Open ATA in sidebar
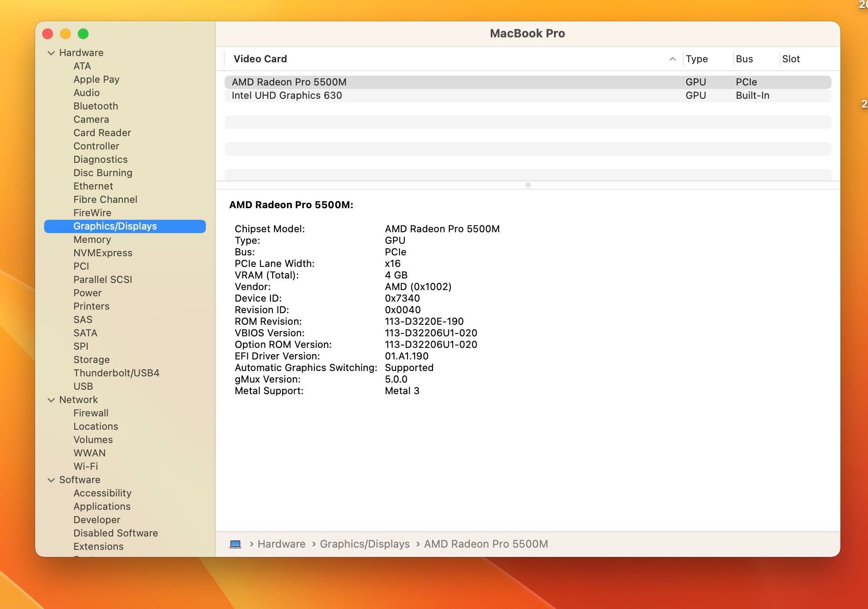 [x=82, y=66]
